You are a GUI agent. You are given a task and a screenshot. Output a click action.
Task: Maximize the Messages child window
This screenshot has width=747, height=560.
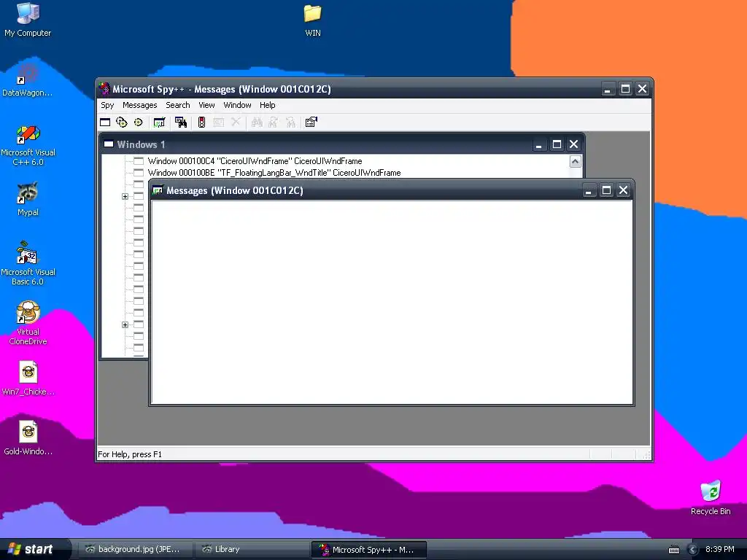click(x=606, y=190)
